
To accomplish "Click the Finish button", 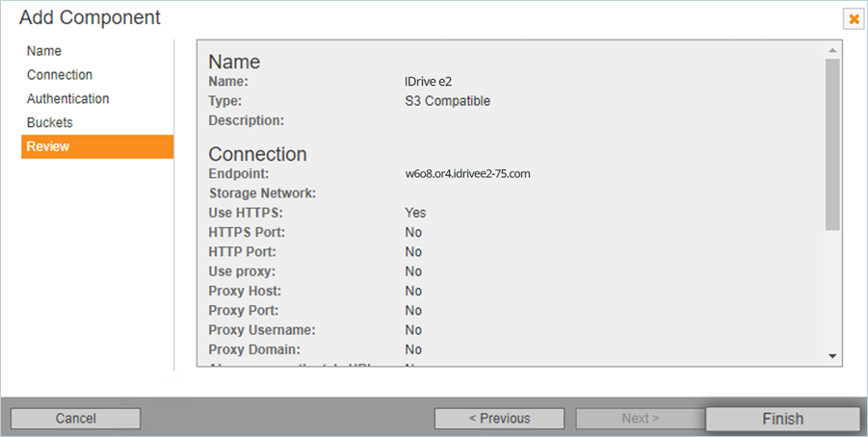I will click(x=782, y=419).
